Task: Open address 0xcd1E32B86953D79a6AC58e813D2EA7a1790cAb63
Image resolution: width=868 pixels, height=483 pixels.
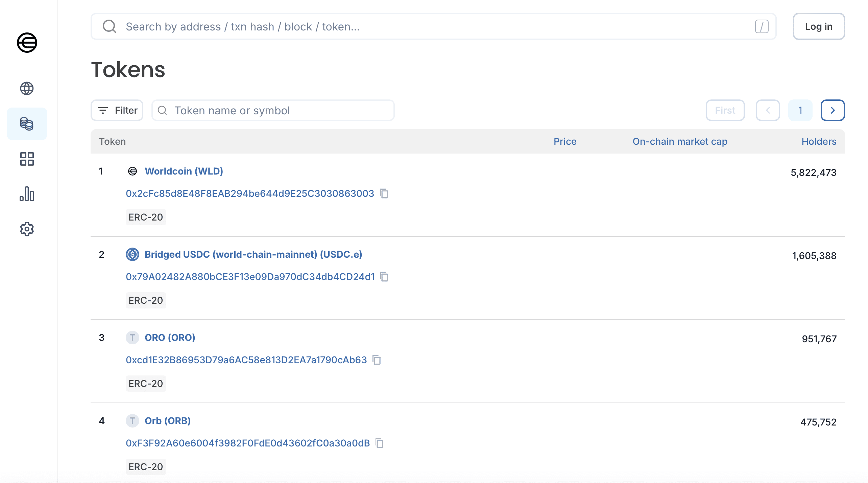Action: pyautogui.click(x=246, y=360)
